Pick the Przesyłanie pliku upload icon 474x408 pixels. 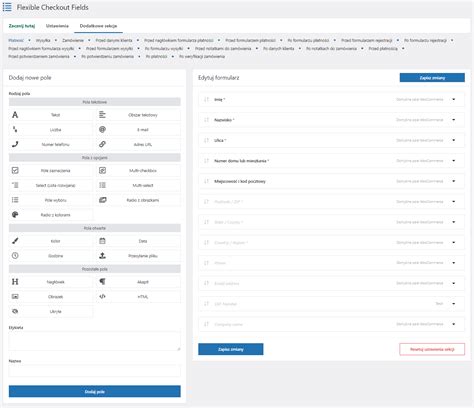pos(102,256)
